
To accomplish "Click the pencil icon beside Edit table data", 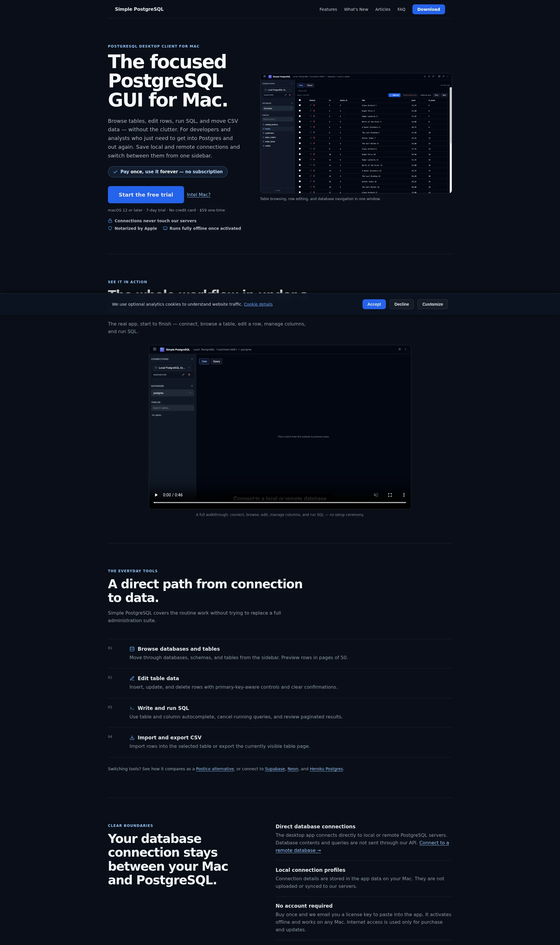I will (x=132, y=678).
